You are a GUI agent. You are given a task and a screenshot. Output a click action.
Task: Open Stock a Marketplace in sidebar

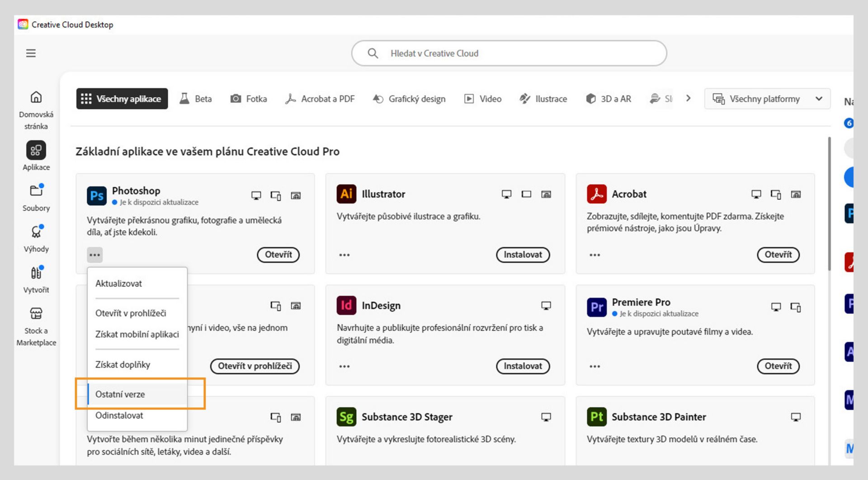(x=36, y=326)
